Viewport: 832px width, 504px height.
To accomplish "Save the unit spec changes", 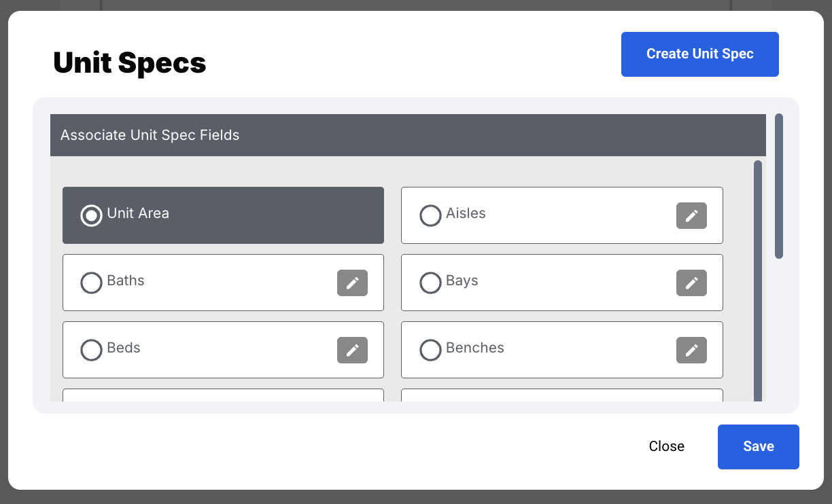I will [758, 446].
